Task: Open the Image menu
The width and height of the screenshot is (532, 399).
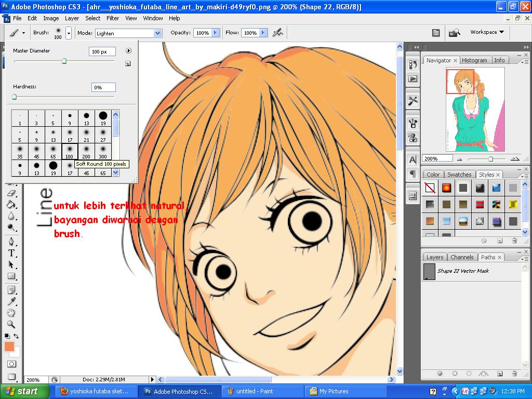Action: pos(51,18)
